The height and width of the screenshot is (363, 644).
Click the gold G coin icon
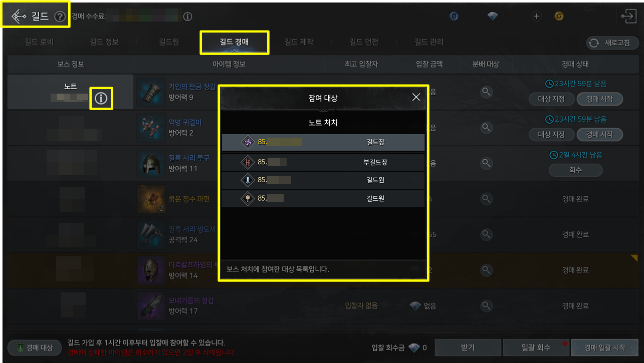559,17
